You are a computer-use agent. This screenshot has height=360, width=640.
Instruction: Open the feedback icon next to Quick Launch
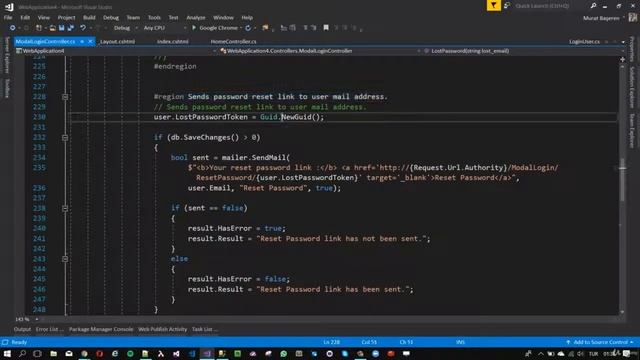(x=507, y=6)
